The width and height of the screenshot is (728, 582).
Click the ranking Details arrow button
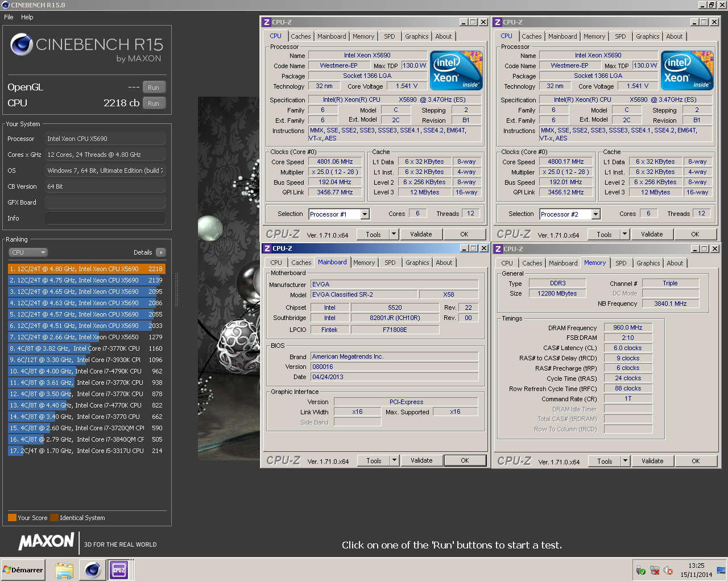coord(161,252)
